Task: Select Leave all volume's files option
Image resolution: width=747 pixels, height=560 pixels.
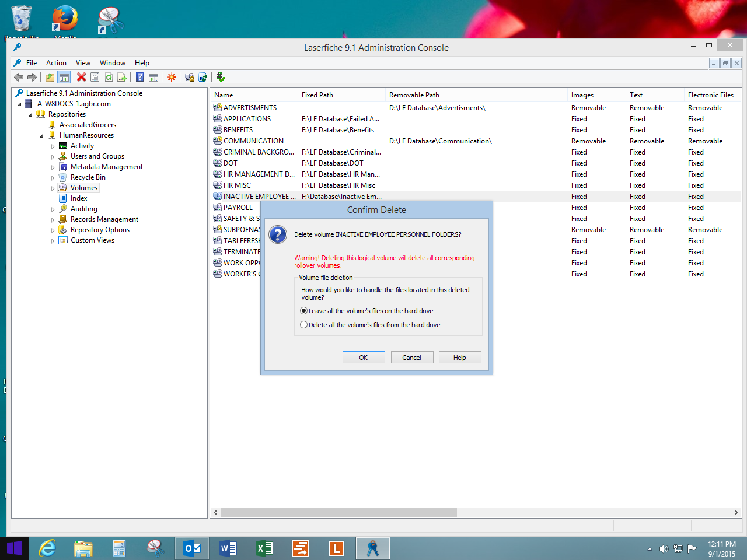Action: (x=304, y=311)
